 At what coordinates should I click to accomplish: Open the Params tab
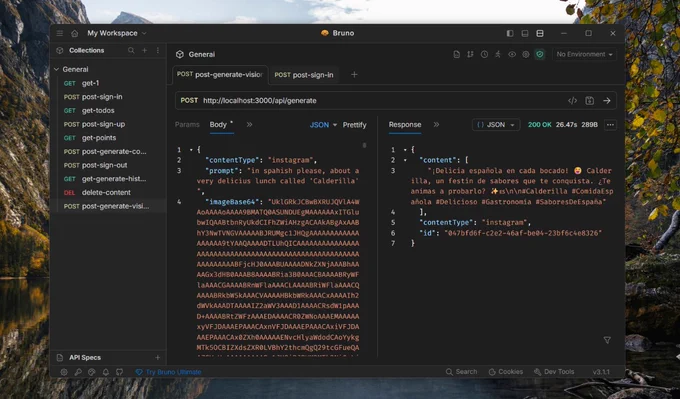187,124
